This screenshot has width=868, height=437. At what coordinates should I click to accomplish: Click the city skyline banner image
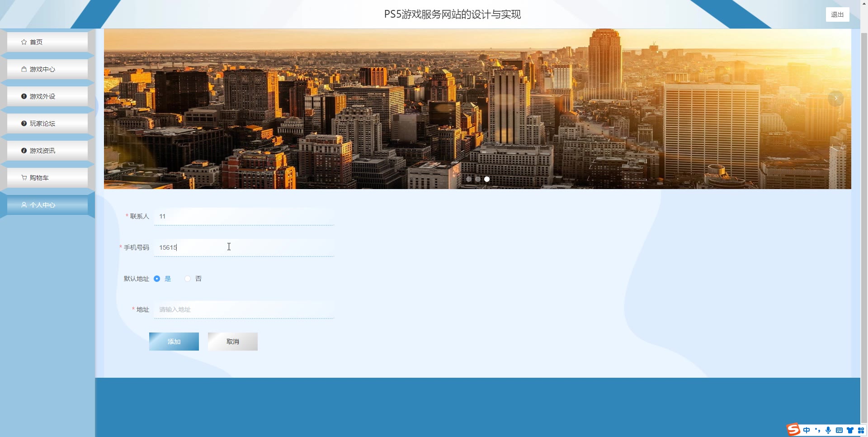[x=477, y=109]
